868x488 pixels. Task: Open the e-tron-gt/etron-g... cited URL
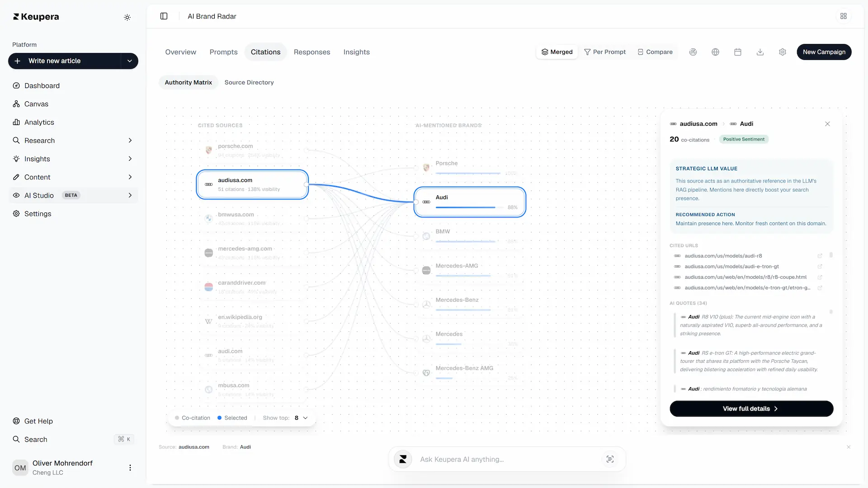click(747, 288)
